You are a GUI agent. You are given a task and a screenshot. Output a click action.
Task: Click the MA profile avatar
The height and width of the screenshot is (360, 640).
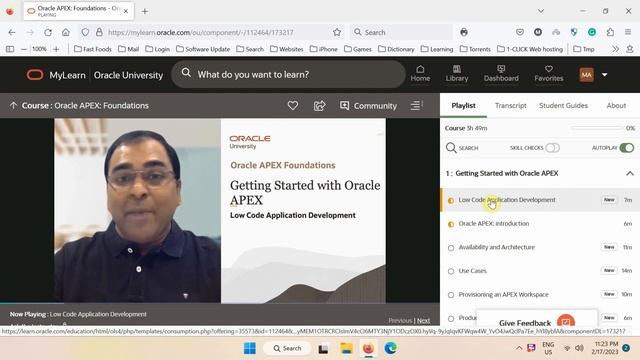click(587, 75)
